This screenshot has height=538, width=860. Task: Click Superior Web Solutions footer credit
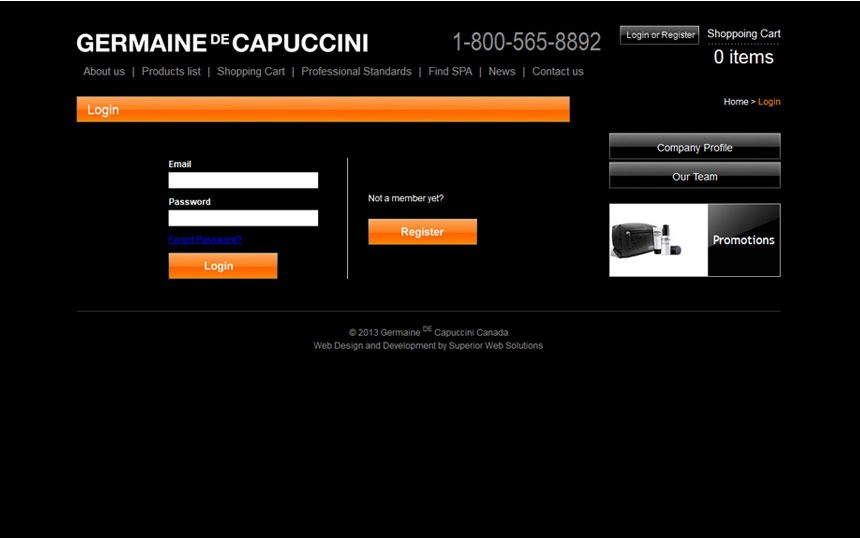pyautogui.click(x=496, y=346)
